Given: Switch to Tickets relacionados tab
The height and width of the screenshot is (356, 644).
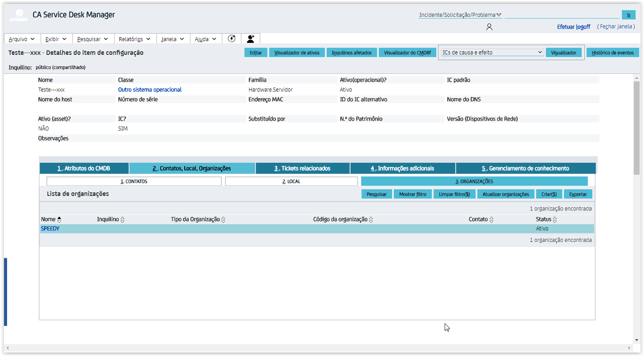Looking at the screenshot, I should pyautogui.click(x=302, y=168).
